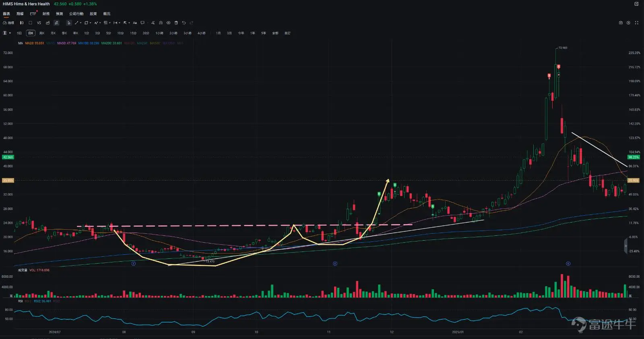Switch to the 財務 tab
This screenshot has height=339, width=644.
pos(46,14)
